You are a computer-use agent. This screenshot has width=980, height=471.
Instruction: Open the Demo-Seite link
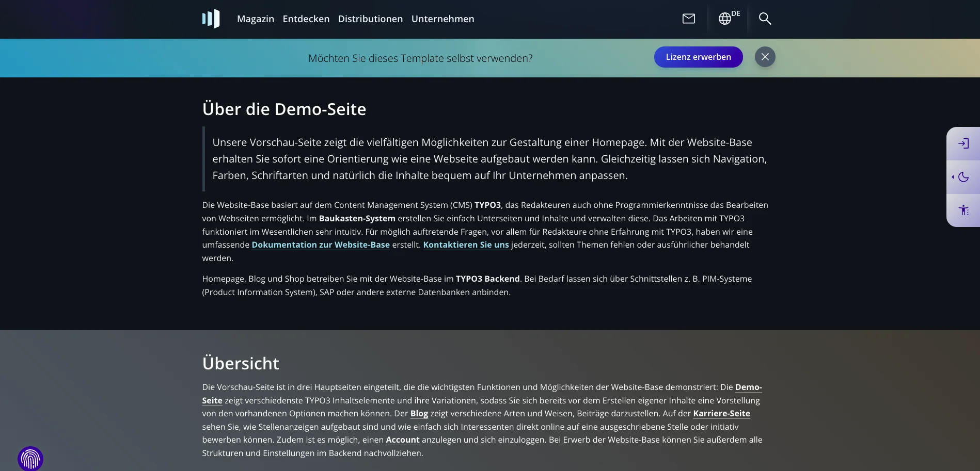click(x=748, y=387)
